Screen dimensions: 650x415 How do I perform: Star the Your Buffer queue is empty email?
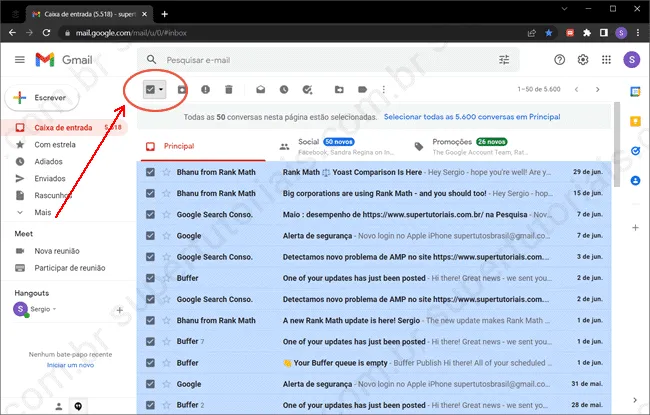[x=166, y=363]
